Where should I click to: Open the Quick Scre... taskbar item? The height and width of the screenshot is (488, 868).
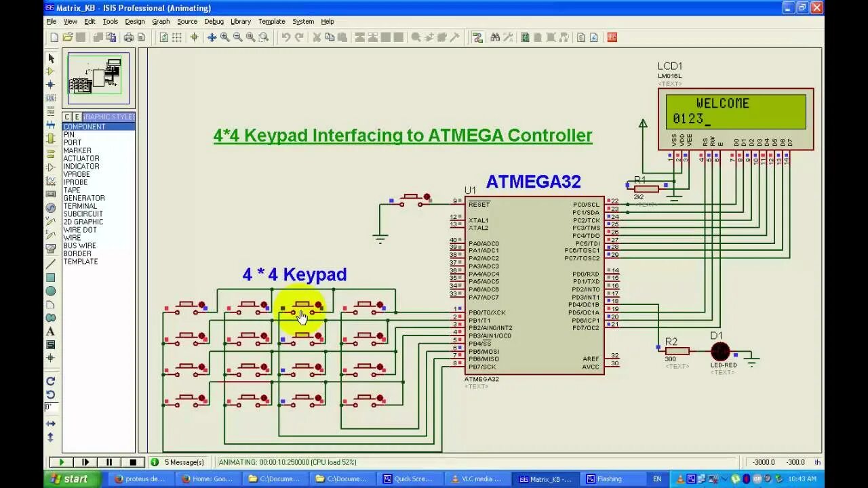pos(408,479)
